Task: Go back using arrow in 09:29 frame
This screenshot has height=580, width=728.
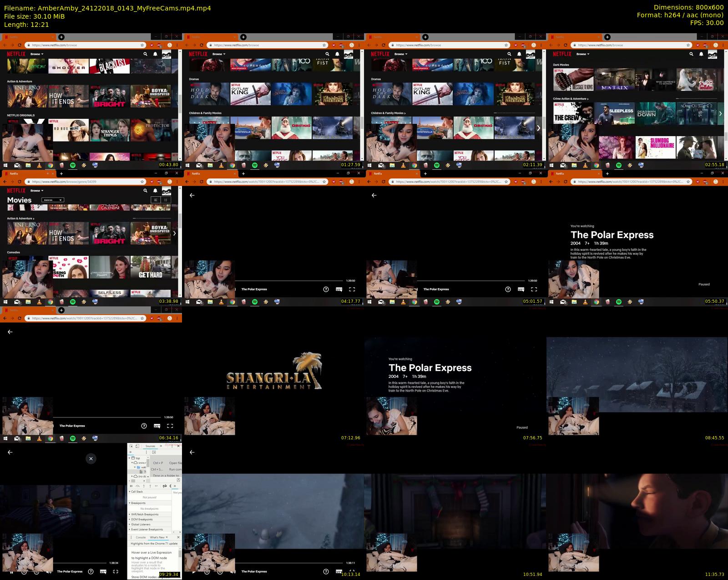Action: (10, 452)
